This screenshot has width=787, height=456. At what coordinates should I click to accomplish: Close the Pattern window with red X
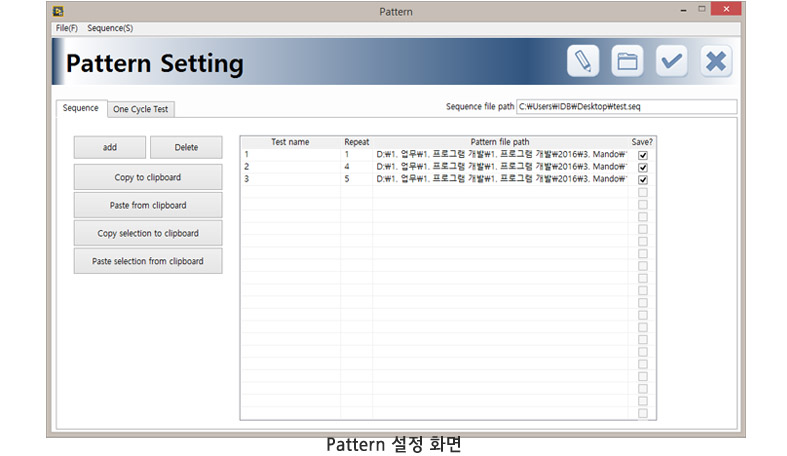pos(726,9)
